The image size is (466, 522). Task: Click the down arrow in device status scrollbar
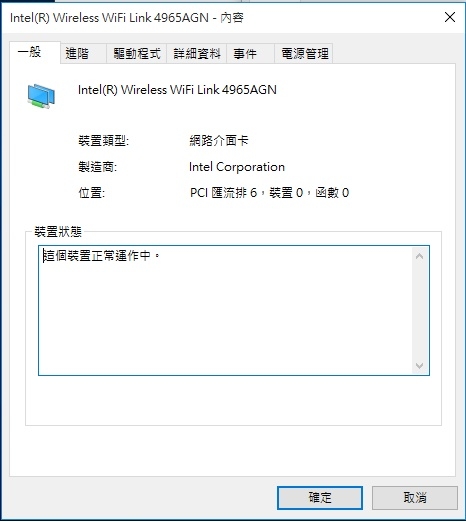click(420, 366)
